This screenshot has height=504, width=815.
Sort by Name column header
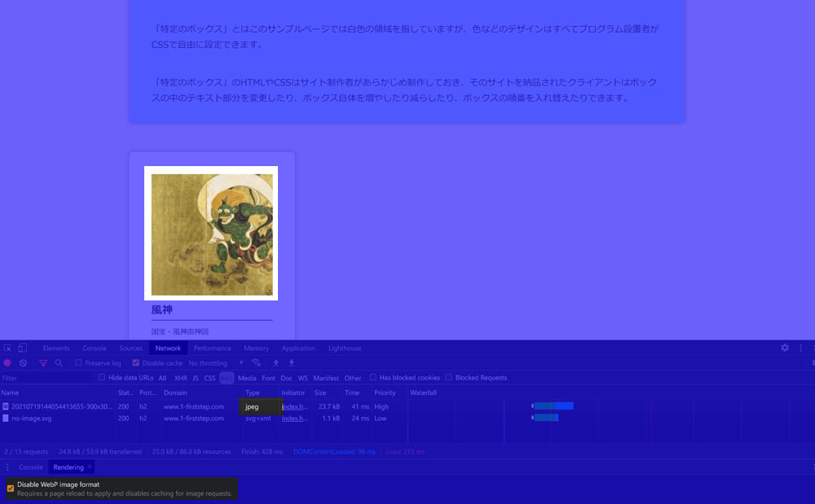click(x=57, y=393)
